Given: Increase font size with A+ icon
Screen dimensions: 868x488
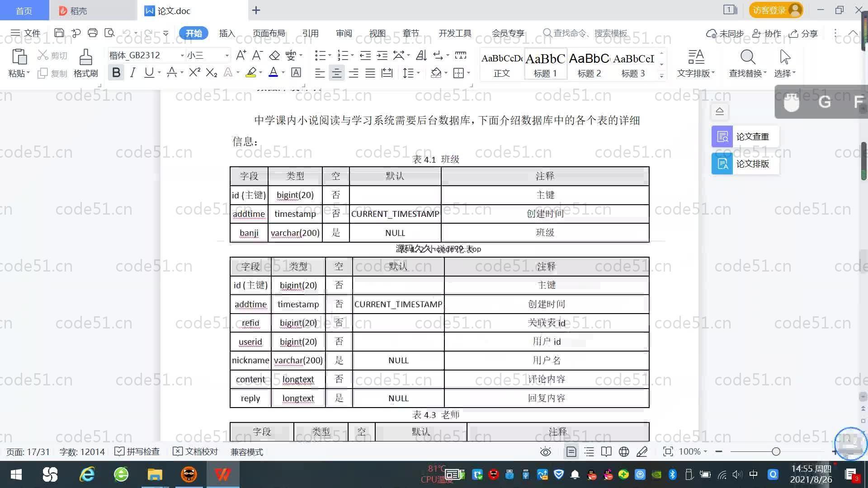Looking at the screenshot, I should [x=241, y=55].
